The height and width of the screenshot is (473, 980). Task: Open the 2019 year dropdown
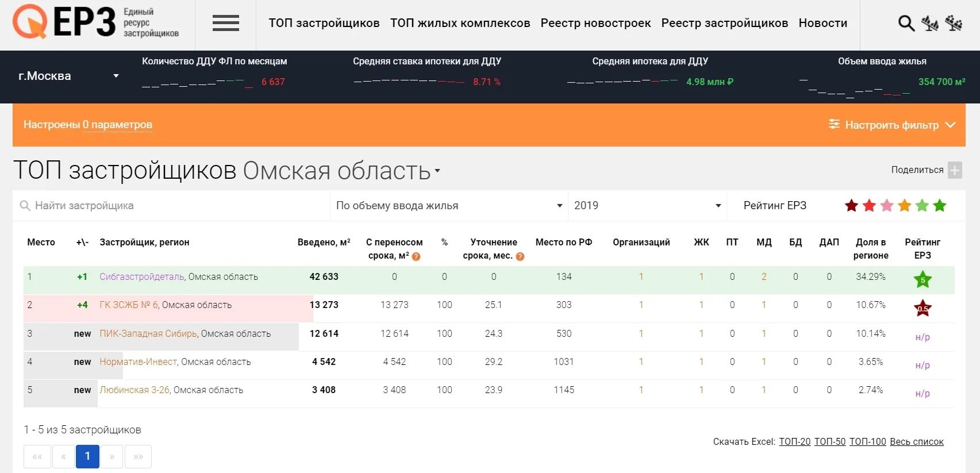(x=647, y=206)
